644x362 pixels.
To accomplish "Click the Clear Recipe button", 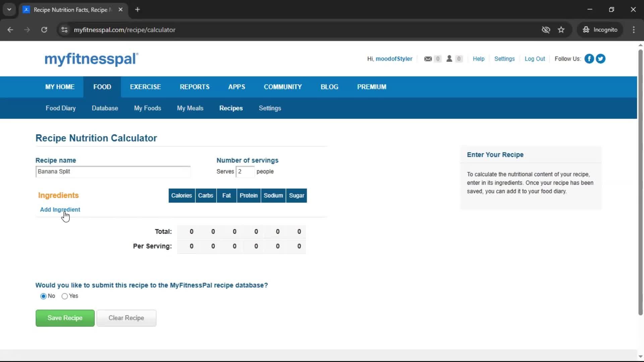I will [x=126, y=318].
